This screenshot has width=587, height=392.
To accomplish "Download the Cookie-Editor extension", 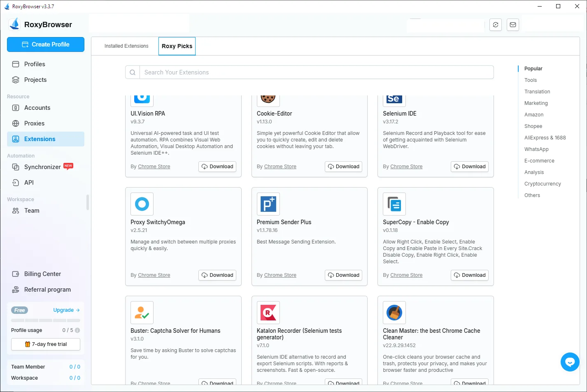I will click(343, 167).
